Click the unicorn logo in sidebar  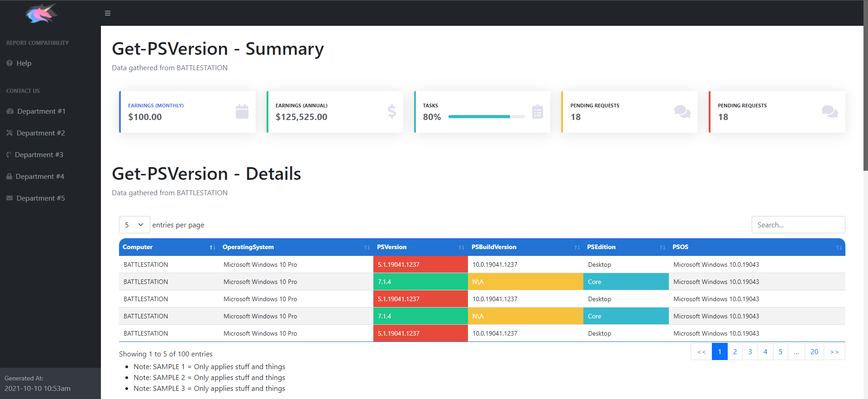[x=41, y=13]
